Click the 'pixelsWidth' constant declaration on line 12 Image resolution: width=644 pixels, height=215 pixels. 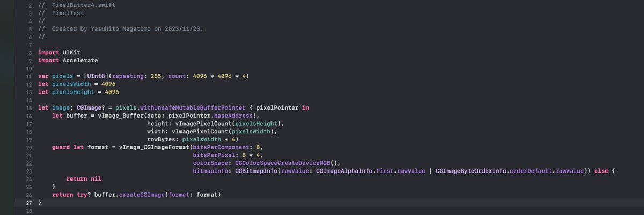coord(71,84)
